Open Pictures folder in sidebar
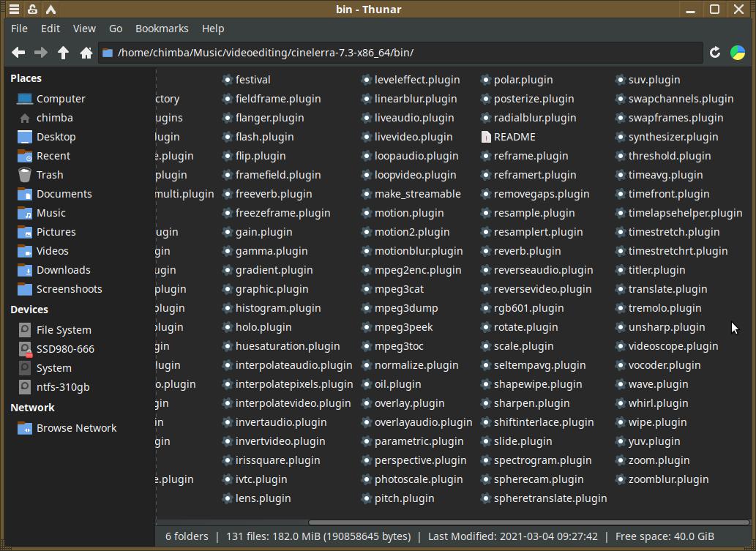The width and height of the screenshot is (756, 551). (x=47, y=232)
